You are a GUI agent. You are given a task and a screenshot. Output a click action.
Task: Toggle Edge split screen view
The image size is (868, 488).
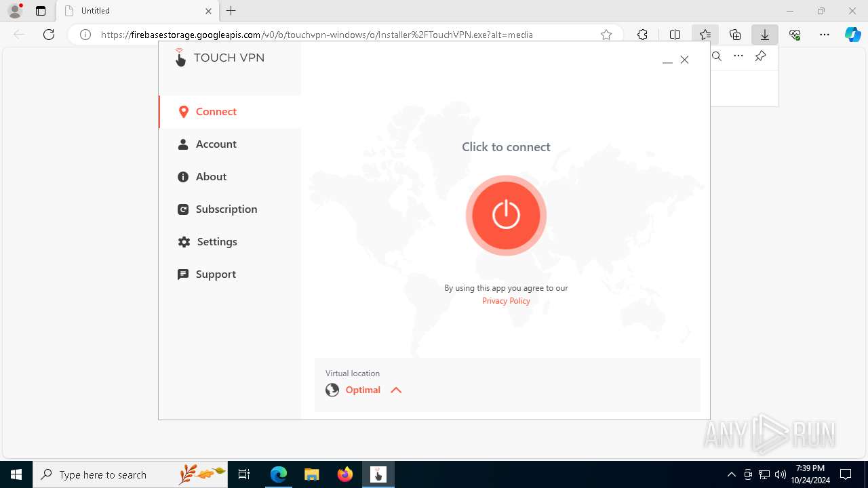click(x=675, y=35)
